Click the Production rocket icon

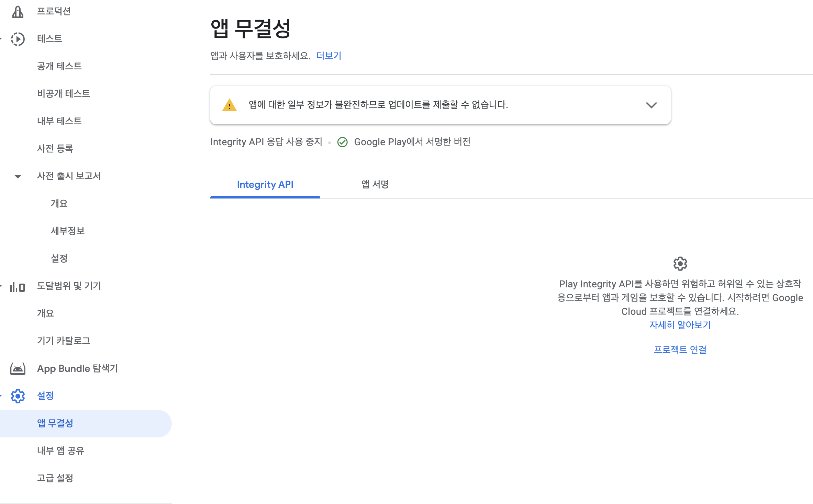point(18,11)
